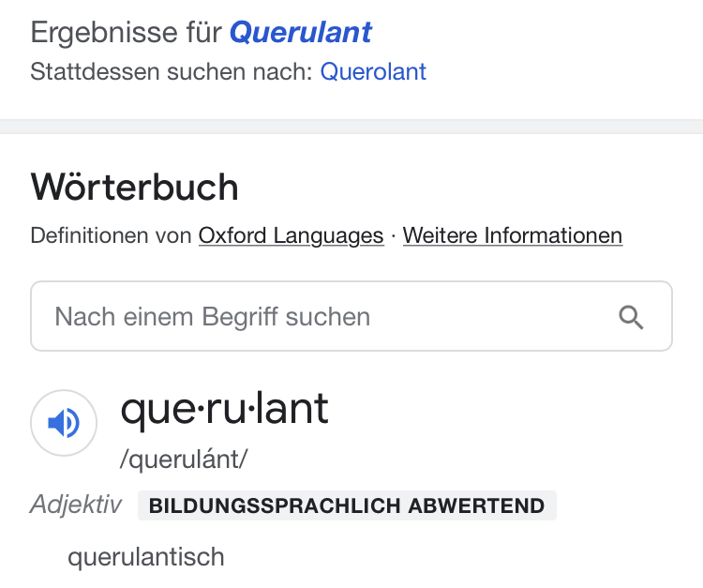The height and width of the screenshot is (588, 703).
Task: Open the Weitere Informationen link
Action: tap(512, 235)
